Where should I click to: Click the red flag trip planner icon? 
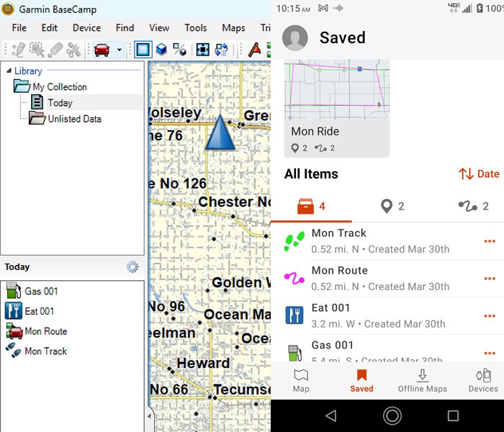pyautogui.click(x=255, y=50)
